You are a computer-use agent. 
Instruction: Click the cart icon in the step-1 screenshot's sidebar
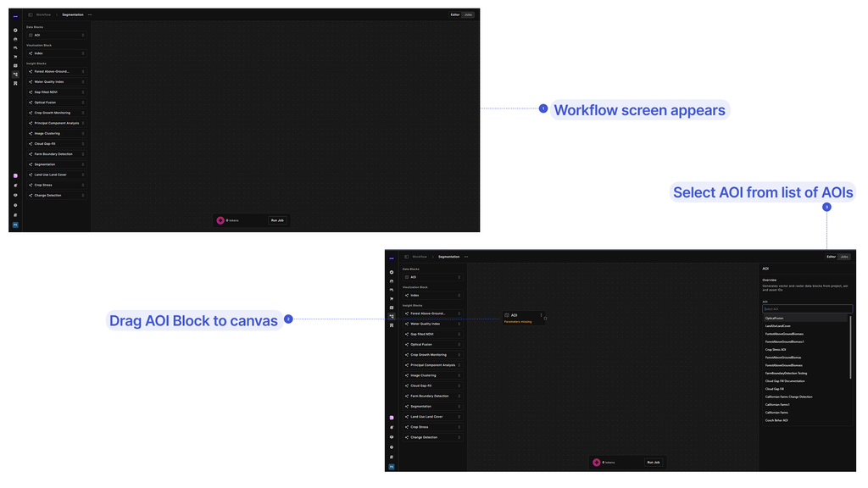pyautogui.click(x=15, y=57)
